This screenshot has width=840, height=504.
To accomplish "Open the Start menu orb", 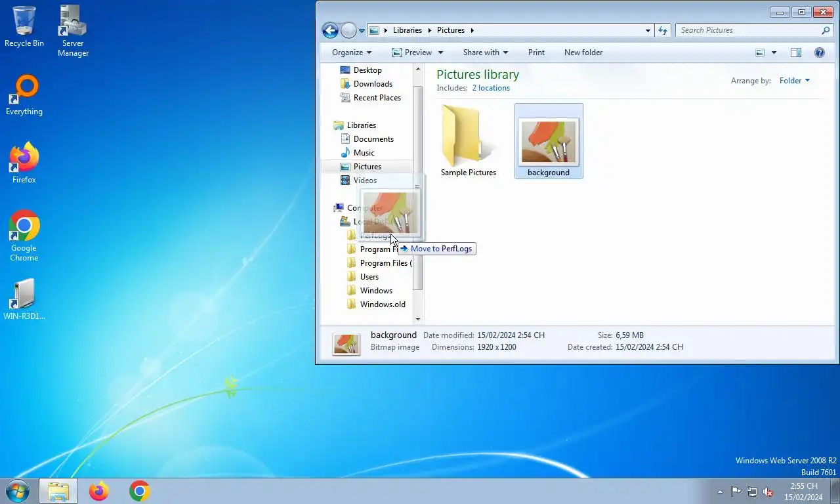I will [x=17, y=491].
